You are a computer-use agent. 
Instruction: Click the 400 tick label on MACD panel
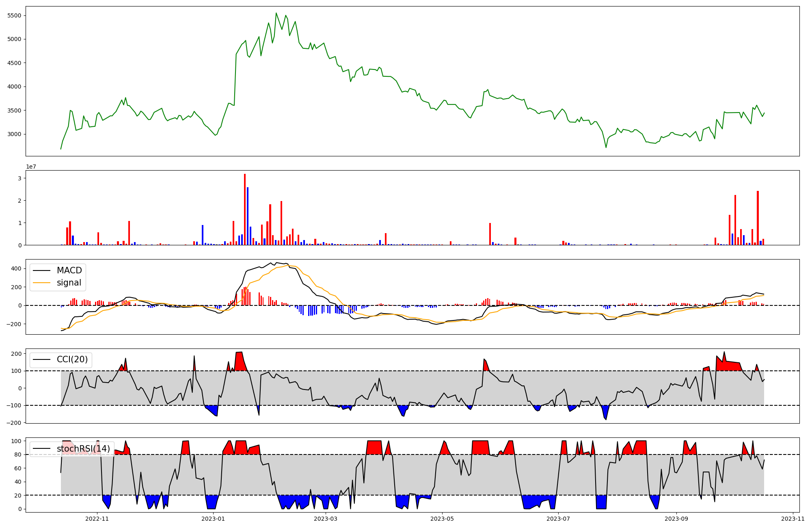pos(16,268)
